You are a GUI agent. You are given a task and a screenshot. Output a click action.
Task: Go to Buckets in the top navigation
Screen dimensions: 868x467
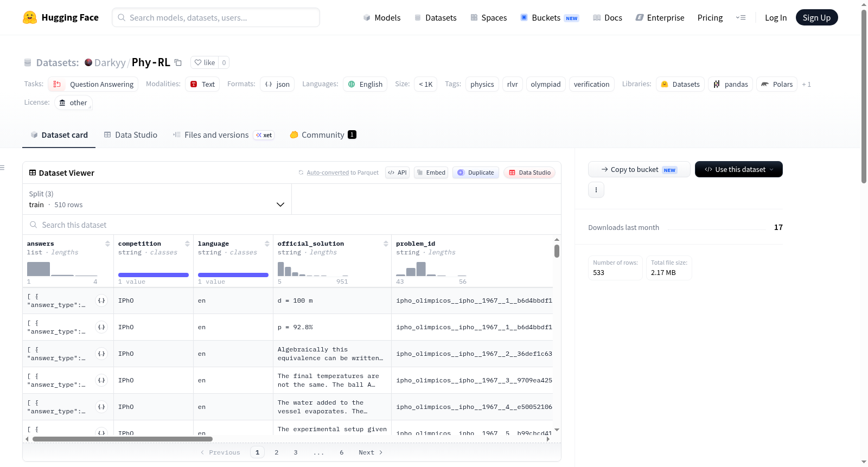pos(550,17)
